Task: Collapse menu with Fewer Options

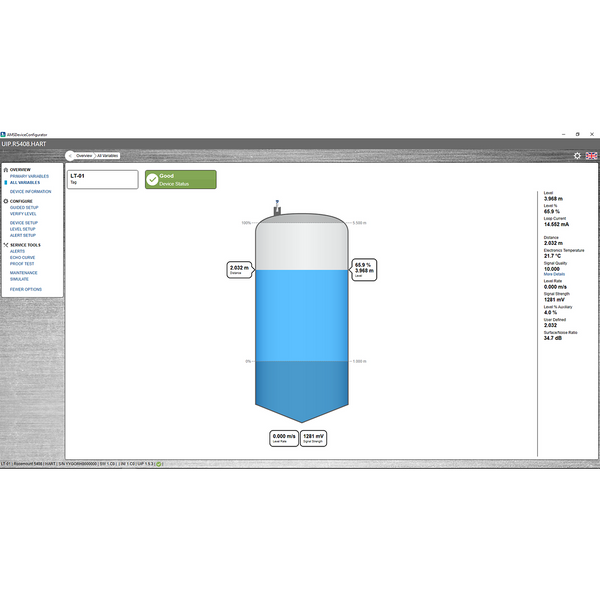Action: pyautogui.click(x=26, y=289)
